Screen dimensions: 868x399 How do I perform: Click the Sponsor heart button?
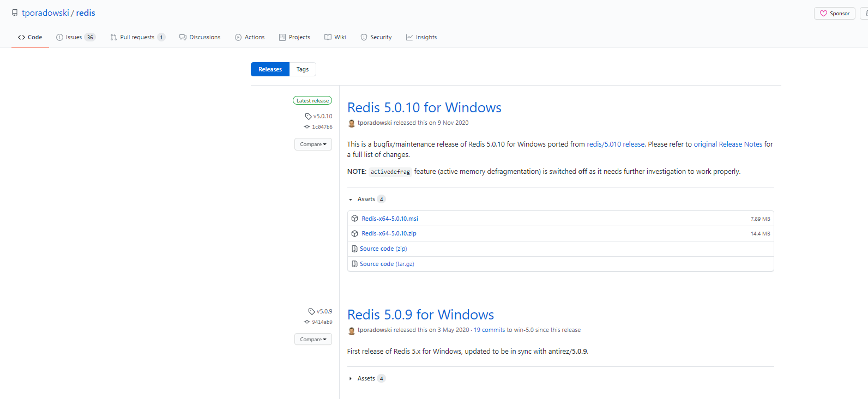835,13
